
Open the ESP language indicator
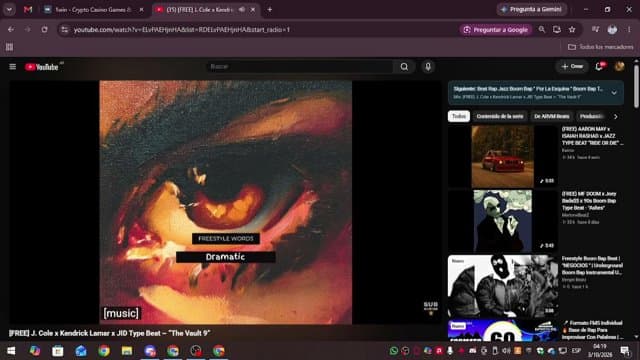point(576,351)
